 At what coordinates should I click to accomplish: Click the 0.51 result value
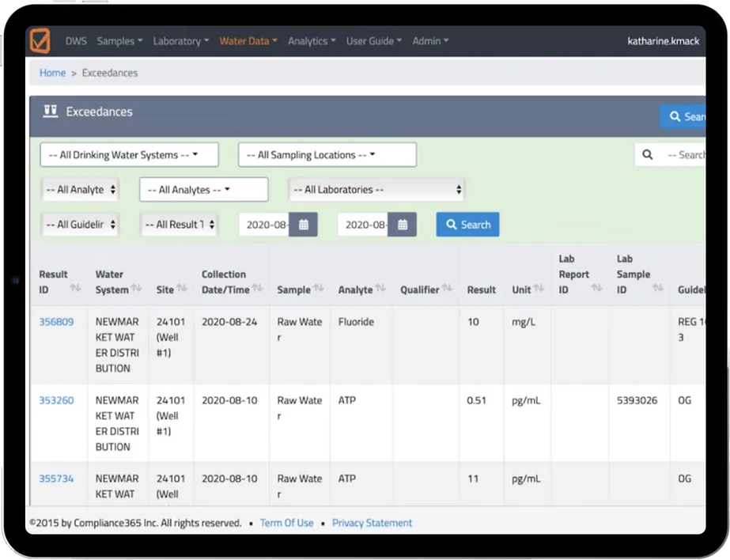pyautogui.click(x=476, y=400)
